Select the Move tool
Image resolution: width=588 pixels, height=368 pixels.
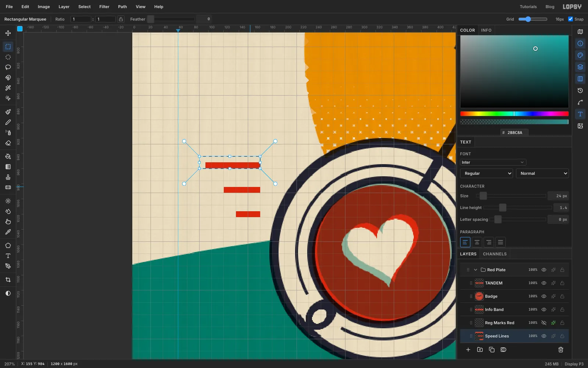pos(8,33)
